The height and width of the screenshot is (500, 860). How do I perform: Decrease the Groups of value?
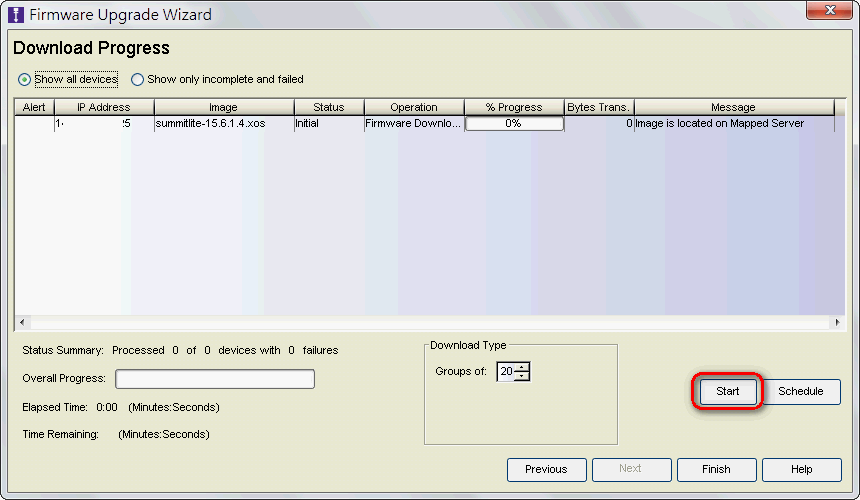(522, 376)
